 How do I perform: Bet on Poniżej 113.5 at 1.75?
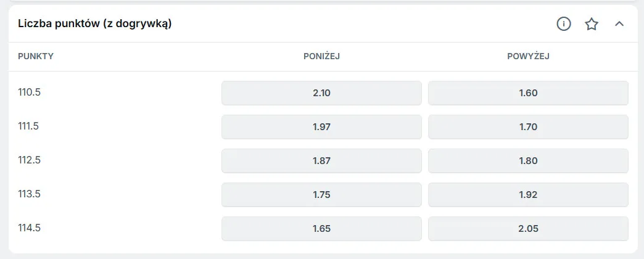(x=321, y=194)
